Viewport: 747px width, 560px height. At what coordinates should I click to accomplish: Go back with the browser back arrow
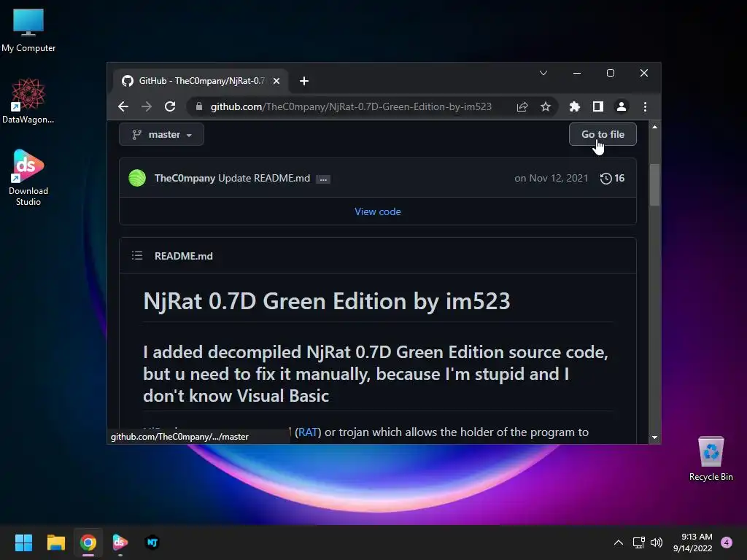coord(123,106)
